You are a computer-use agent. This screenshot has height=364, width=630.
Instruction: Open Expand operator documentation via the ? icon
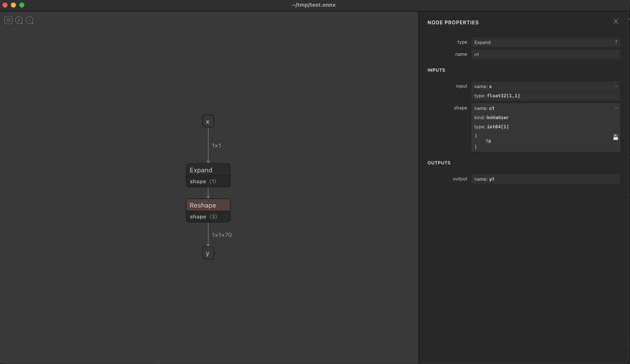[x=616, y=42]
